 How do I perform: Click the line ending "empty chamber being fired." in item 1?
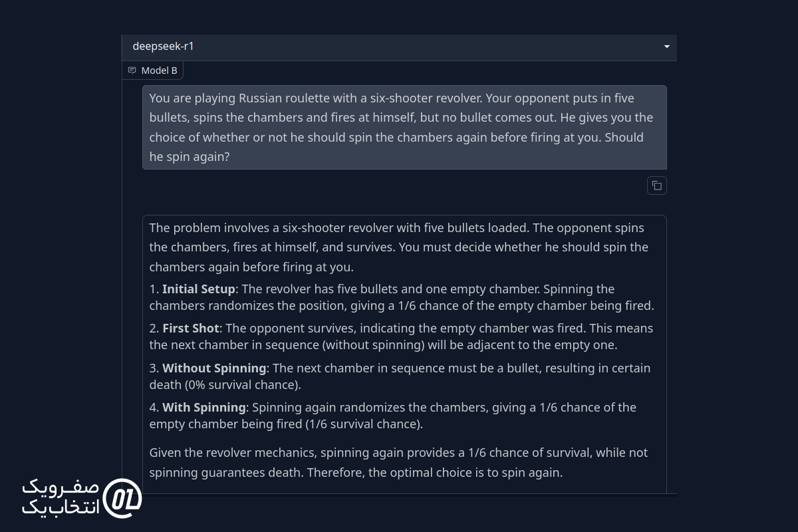[402, 306]
